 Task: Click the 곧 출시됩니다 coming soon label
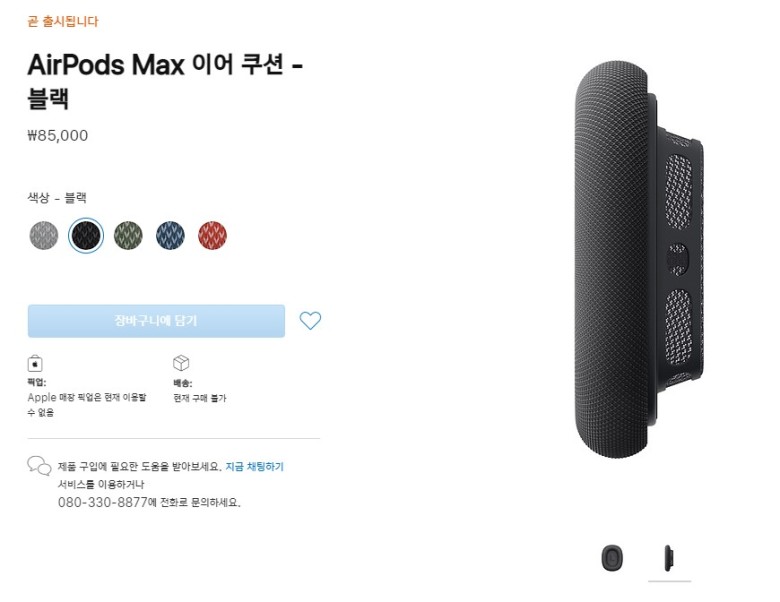[63, 21]
